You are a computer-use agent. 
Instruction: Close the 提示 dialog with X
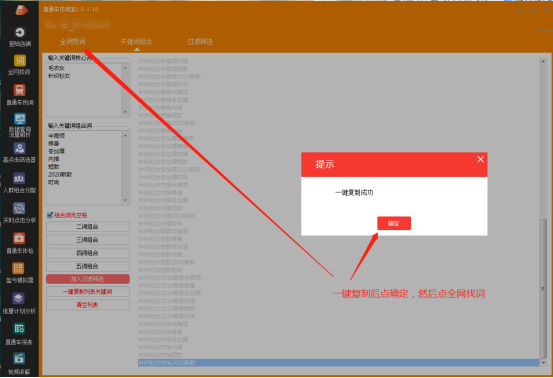coord(480,159)
